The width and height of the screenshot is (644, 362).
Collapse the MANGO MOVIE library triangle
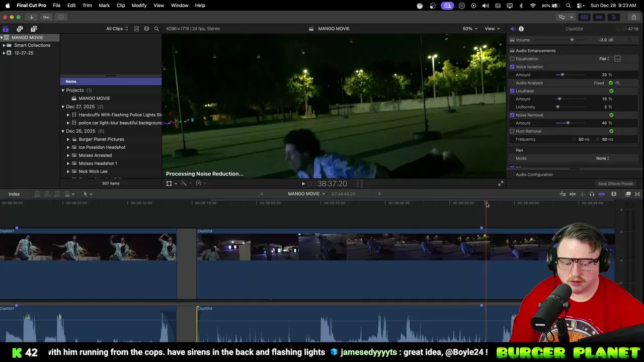(x=2, y=38)
